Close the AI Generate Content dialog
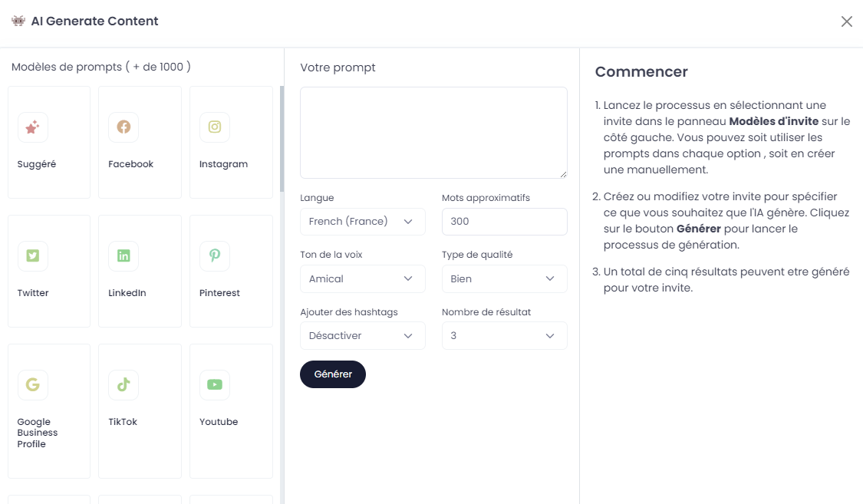Screen dimensions: 863x504 click(846, 21)
